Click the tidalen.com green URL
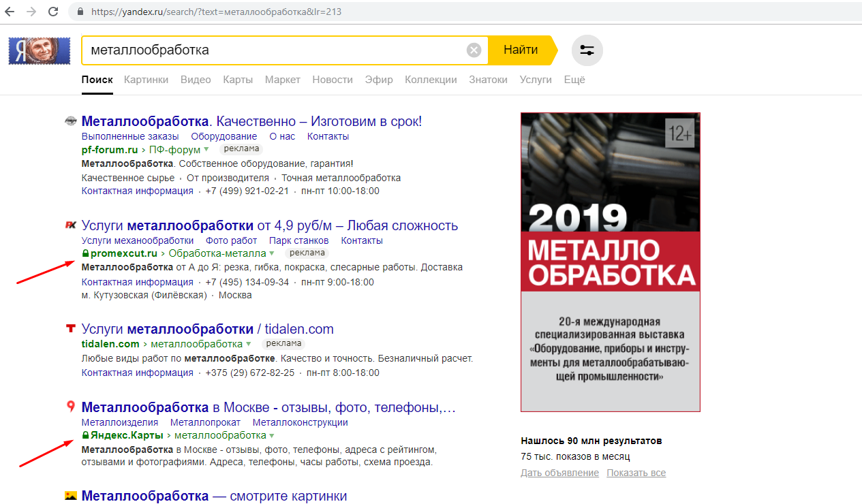862x504 pixels. pos(110,344)
